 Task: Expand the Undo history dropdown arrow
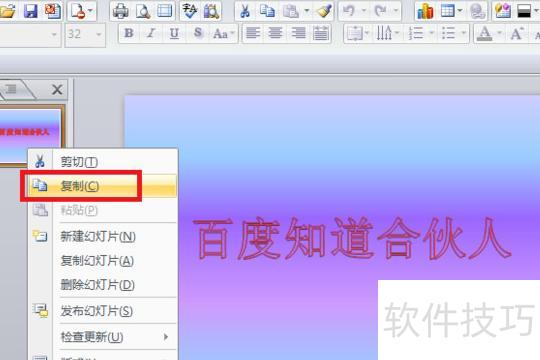point(364,11)
